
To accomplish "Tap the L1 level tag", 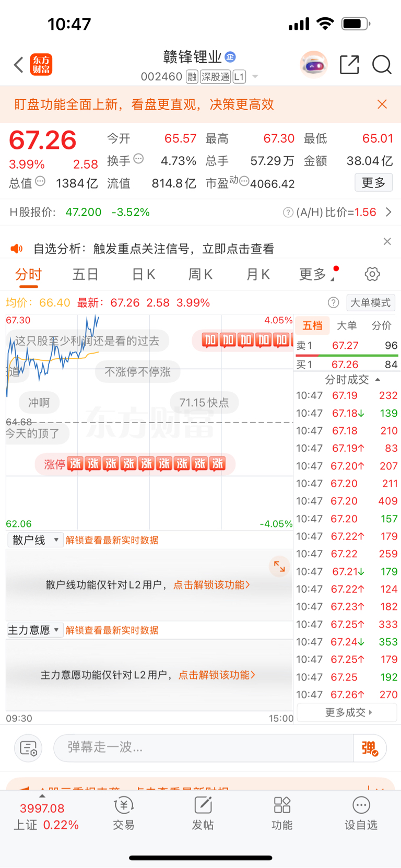I will (x=239, y=77).
